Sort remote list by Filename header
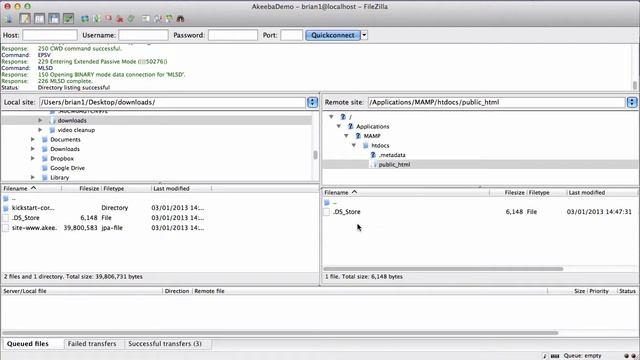640x360 pixels. coord(406,193)
